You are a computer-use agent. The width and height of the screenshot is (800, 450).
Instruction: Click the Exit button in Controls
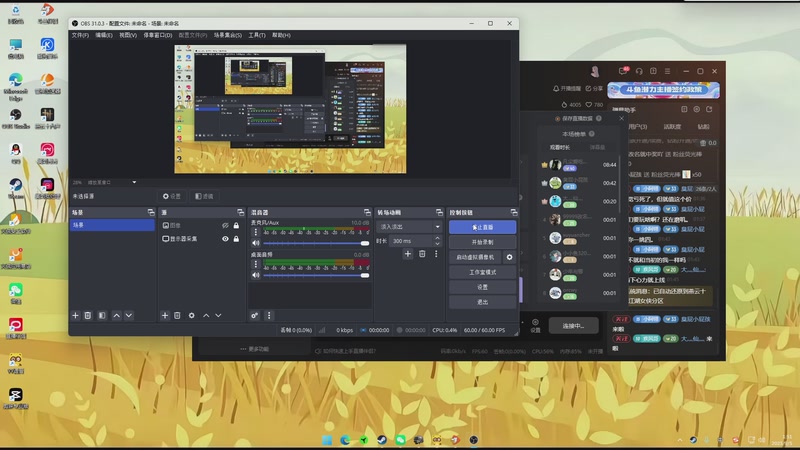coord(482,302)
